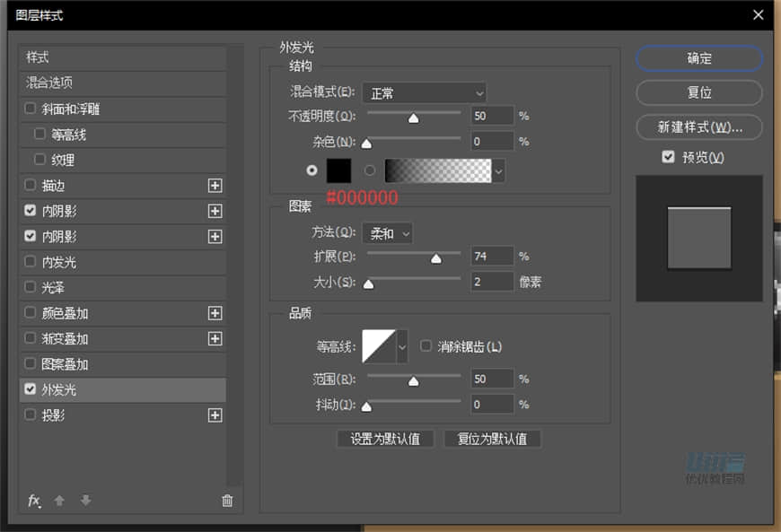This screenshot has height=532, width=781.
Task: Select the solid color radio button
Action: tap(312, 170)
